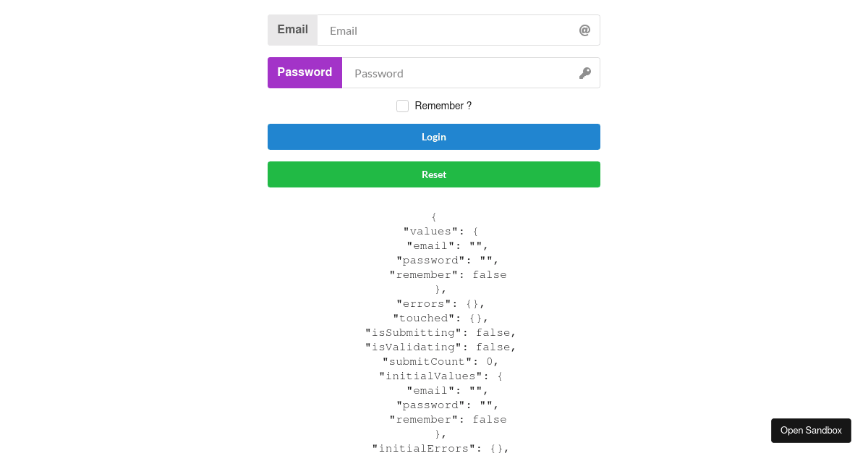The width and height of the screenshot is (868, 456).
Task: Select the values line in the JSON state
Action: (x=438, y=231)
